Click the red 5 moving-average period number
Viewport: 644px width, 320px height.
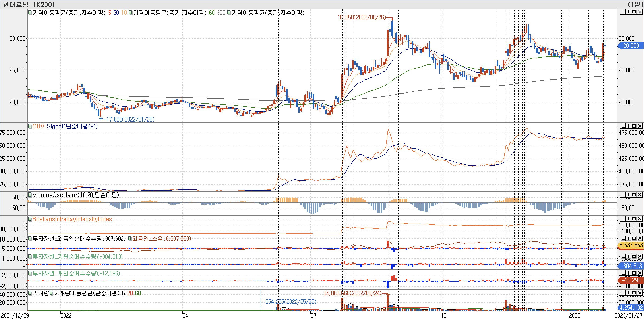click(x=109, y=13)
